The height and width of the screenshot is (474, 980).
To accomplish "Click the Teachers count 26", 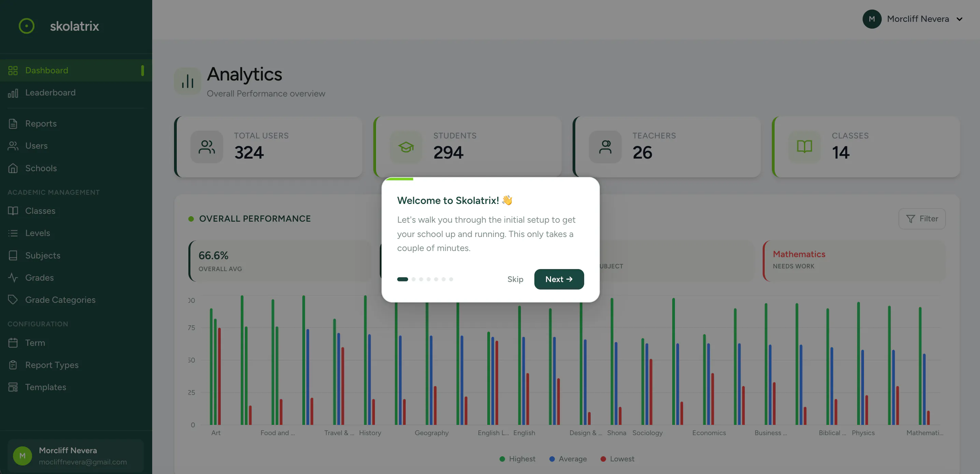I will 642,153.
